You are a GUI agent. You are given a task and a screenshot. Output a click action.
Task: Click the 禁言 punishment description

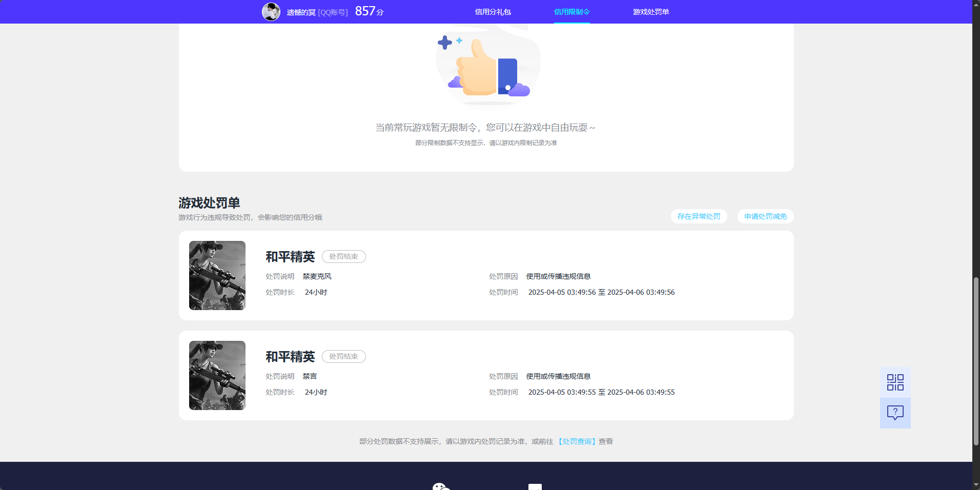310,376
